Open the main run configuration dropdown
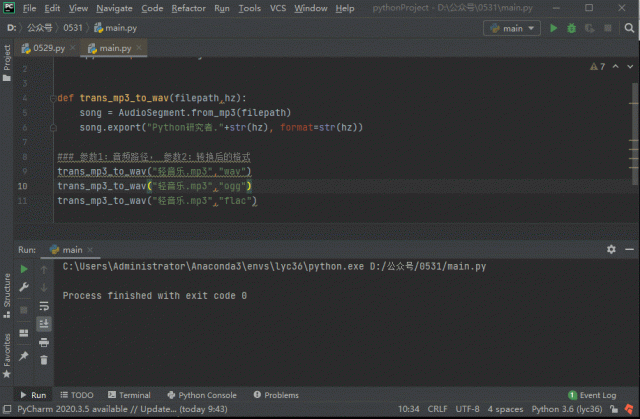The image size is (640, 419). (511, 28)
